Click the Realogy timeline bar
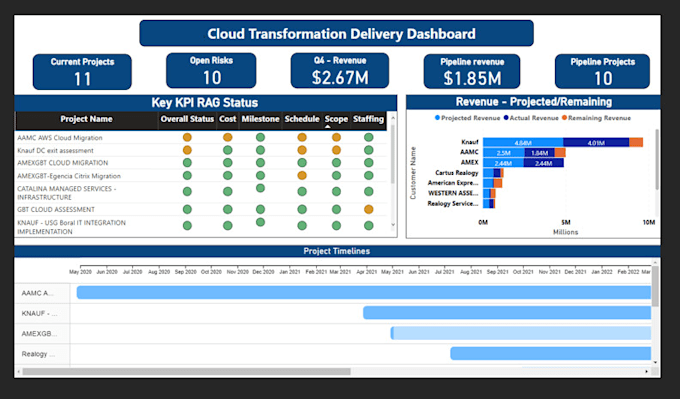 pos(551,353)
